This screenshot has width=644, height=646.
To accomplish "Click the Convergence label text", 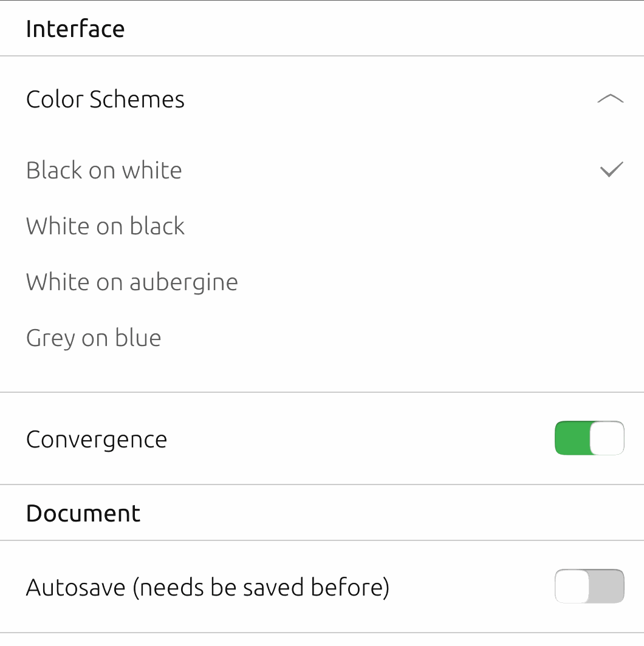I will 96,439.
